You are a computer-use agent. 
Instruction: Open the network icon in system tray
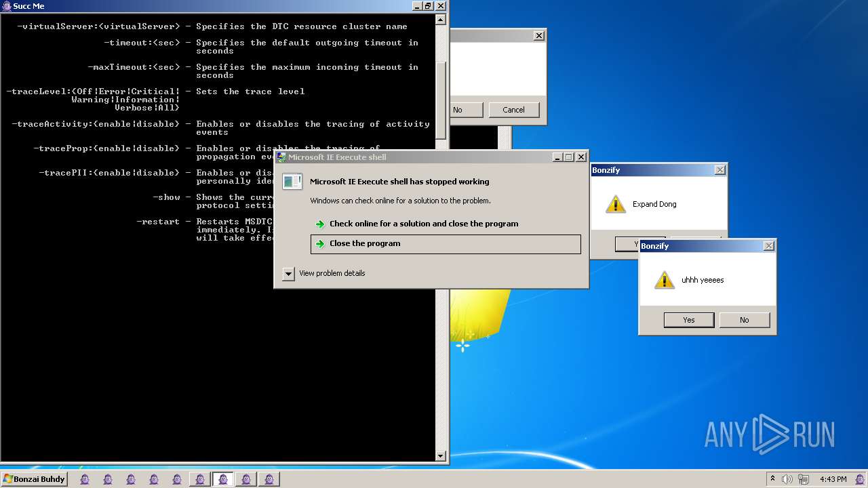tap(804, 479)
